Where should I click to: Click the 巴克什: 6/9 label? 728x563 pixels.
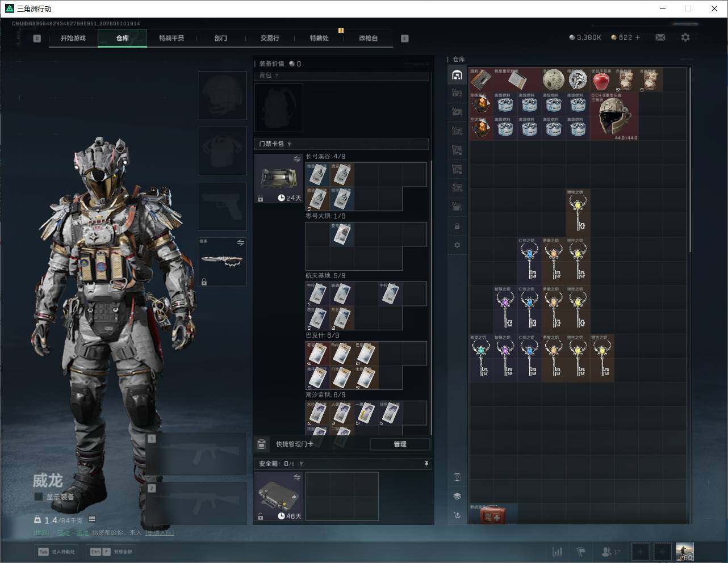click(x=322, y=335)
